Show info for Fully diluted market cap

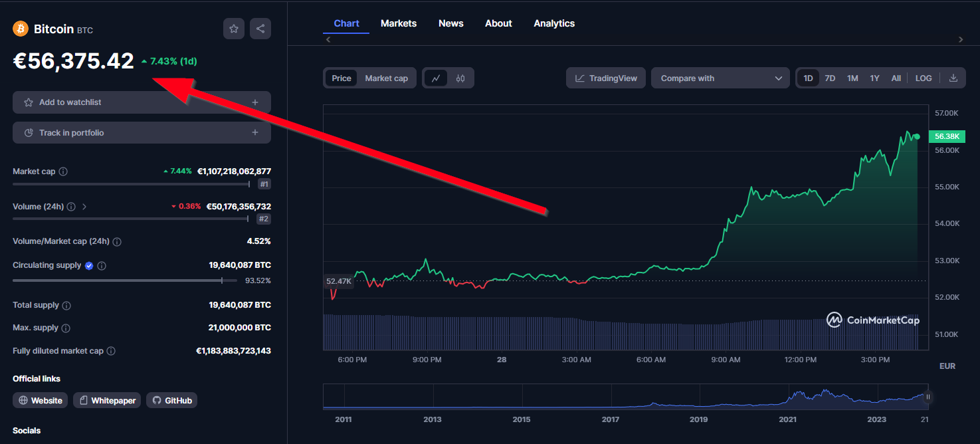pyautogui.click(x=111, y=351)
